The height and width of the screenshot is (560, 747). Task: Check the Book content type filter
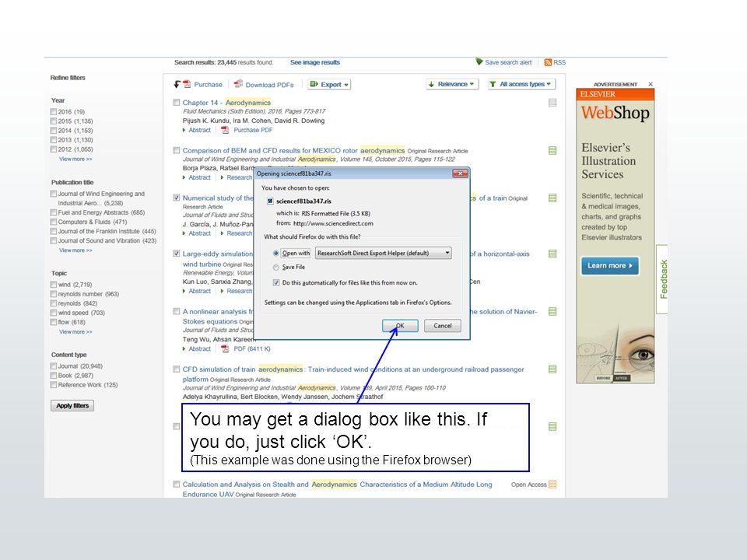[x=54, y=375]
